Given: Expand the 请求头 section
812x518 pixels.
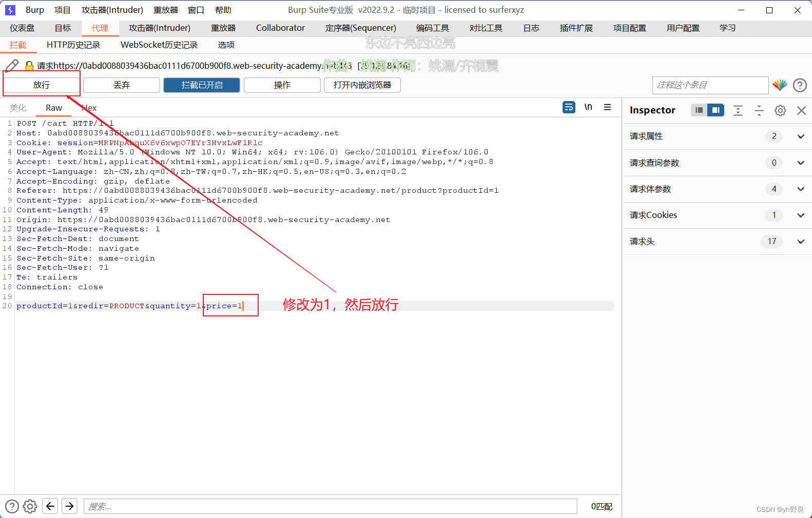Looking at the screenshot, I should point(718,242).
